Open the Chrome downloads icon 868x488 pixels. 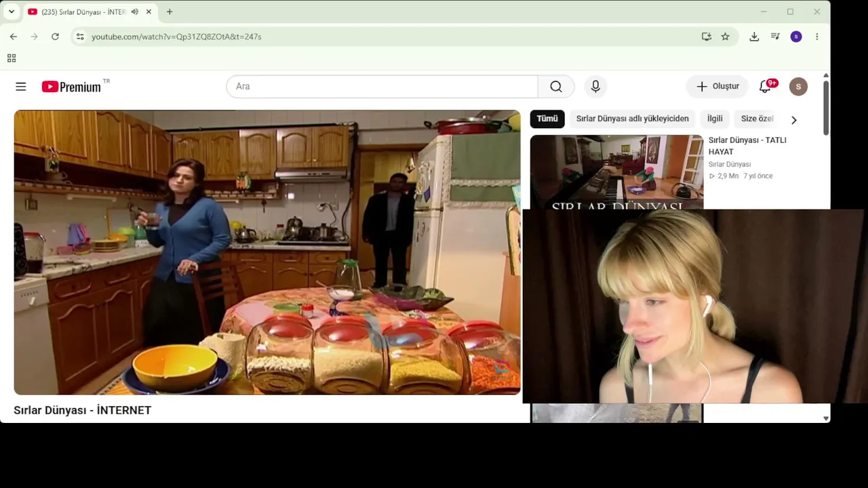(x=754, y=37)
